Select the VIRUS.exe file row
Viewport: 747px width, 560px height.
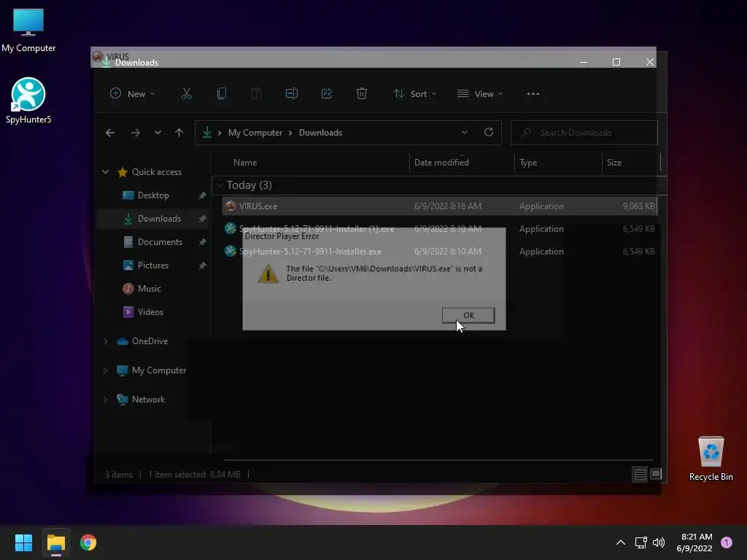pyautogui.click(x=440, y=206)
